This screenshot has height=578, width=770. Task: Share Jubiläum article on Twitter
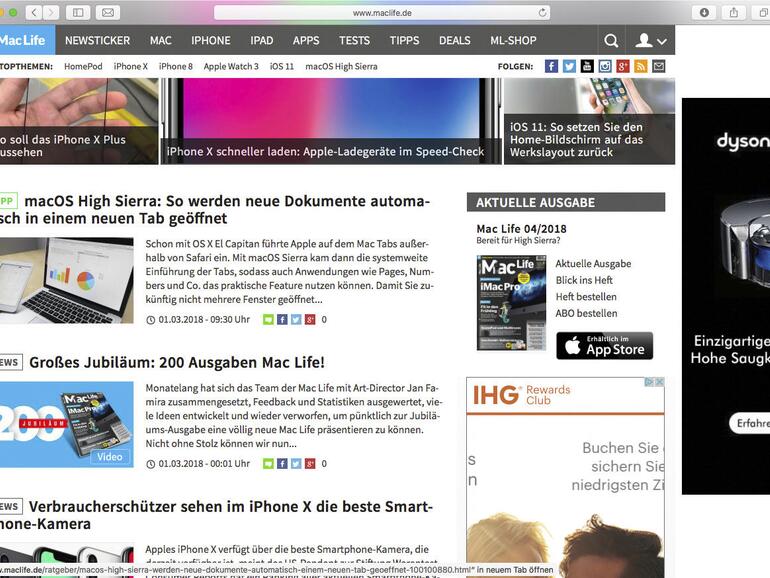click(296, 464)
